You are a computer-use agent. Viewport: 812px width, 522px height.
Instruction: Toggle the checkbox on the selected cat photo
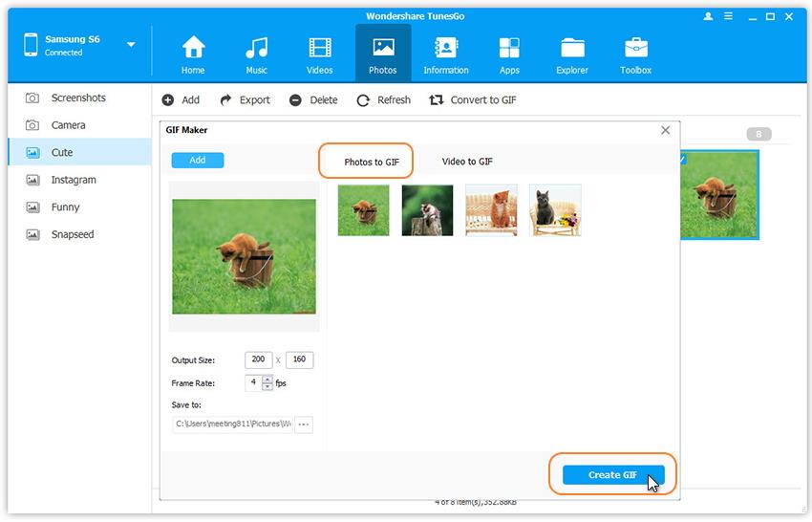[x=681, y=159]
